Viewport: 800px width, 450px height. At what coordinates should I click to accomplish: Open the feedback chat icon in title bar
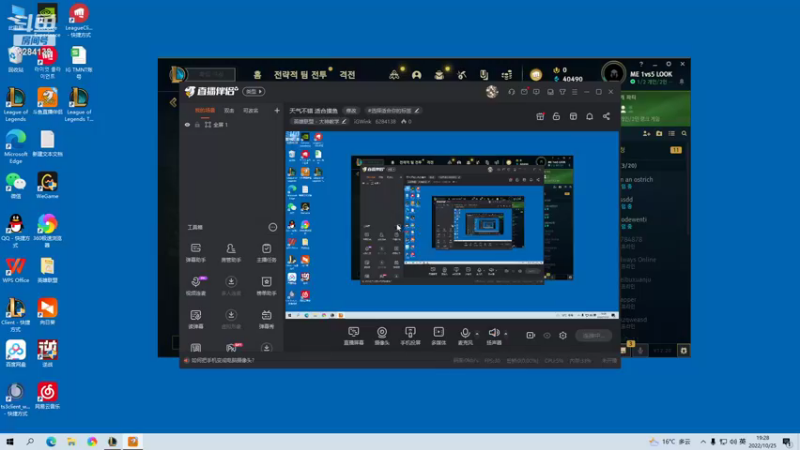pyautogui.click(x=536, y=92)
